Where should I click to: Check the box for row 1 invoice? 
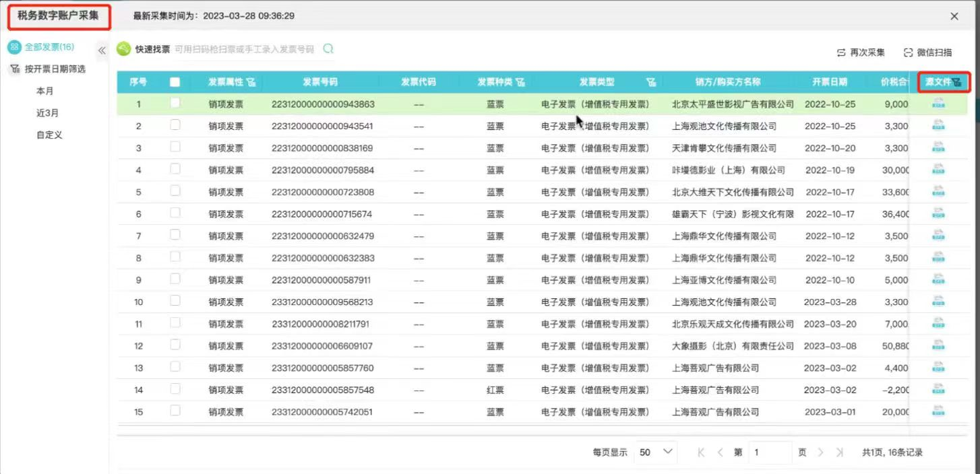175,103
